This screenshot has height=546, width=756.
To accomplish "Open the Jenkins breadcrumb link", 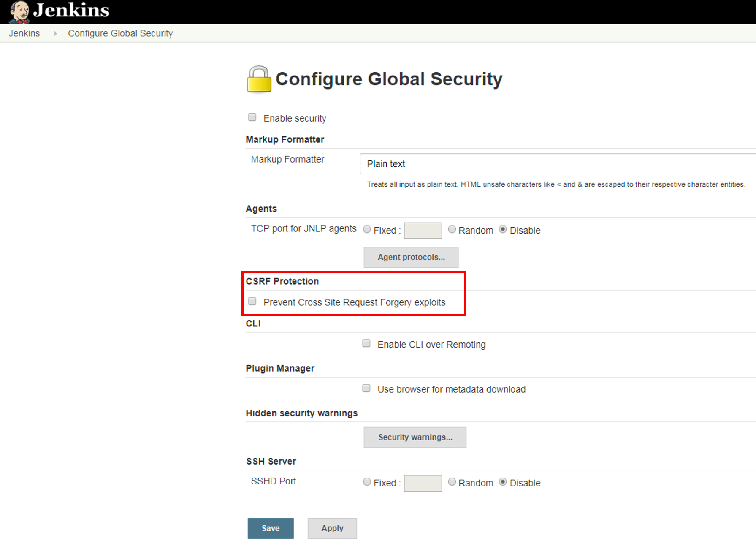I will (x=24, y=33).
